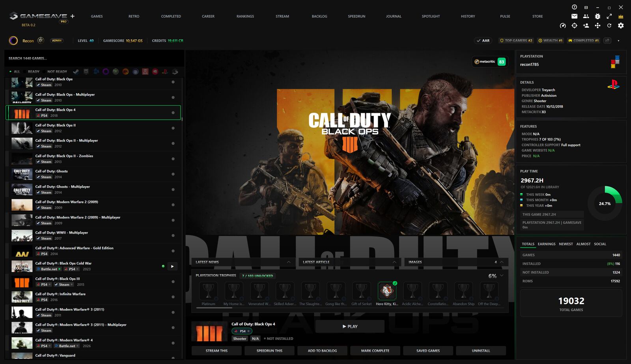Open the Speedrun menu
The image size is (631, 364).
[357, 17]
